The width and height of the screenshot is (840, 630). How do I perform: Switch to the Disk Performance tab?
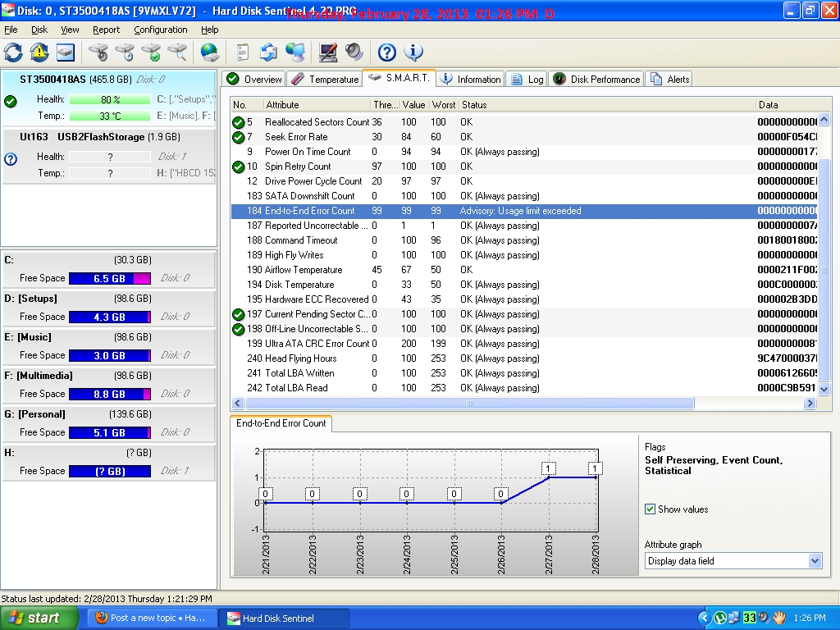pyautogui.click(x=596, y=80)
